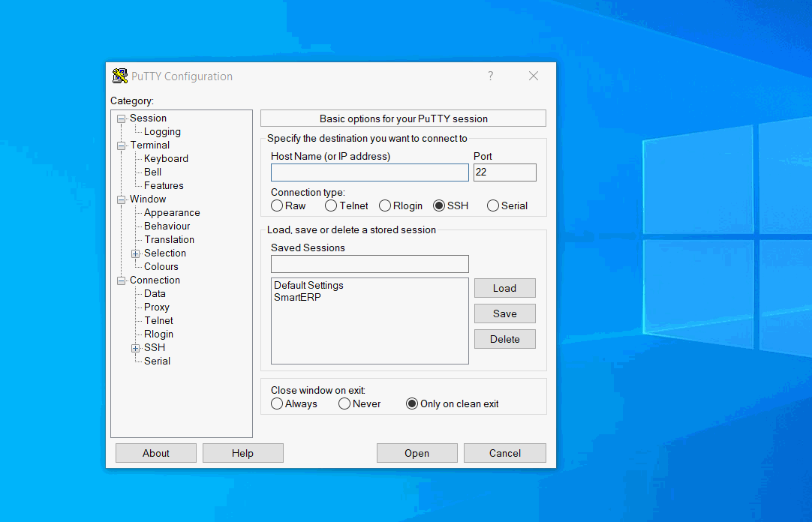Image resolution: width=812 pixels, height=522 pixels.
Task: Expand the Selection tree node
Action: (x=135, y=253)
